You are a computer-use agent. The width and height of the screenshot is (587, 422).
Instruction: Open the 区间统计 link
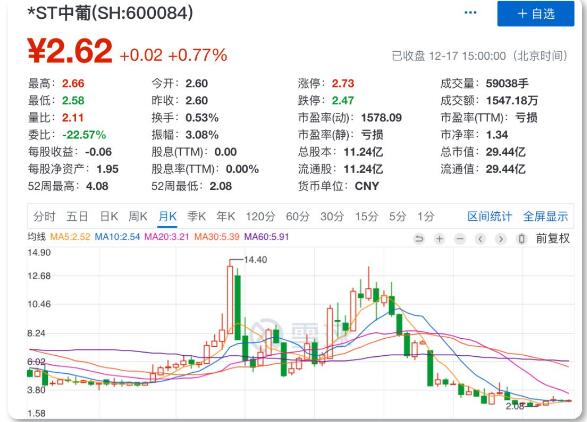490,216
